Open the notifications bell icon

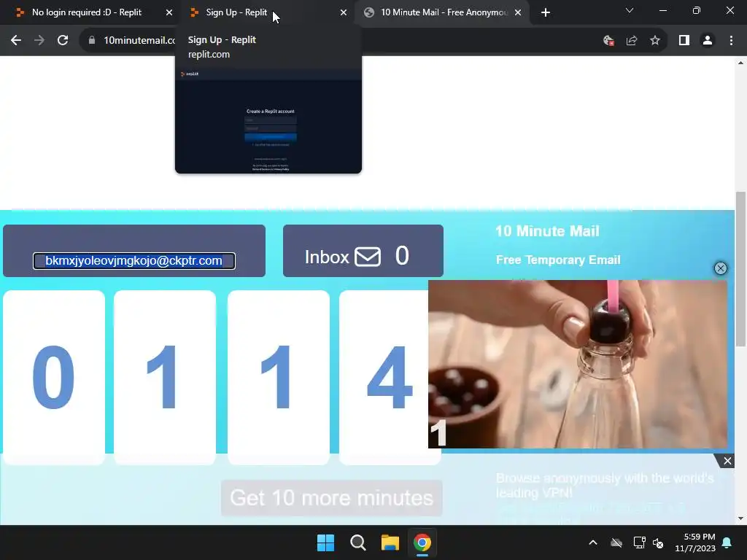coord(727,542)
